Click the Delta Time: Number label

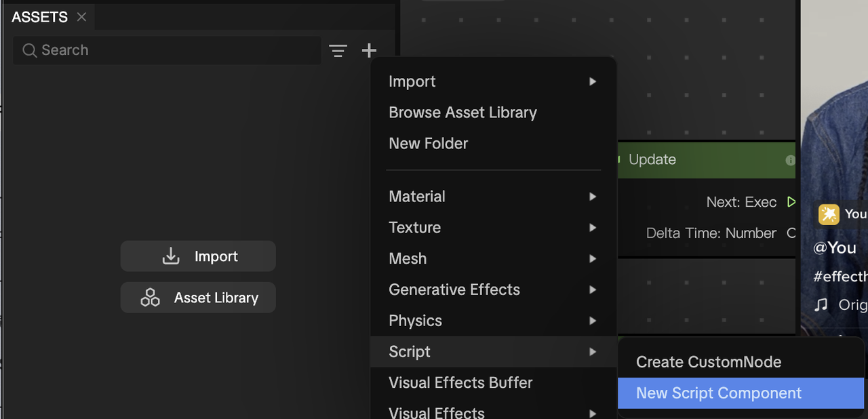click(x=711, y=233)
